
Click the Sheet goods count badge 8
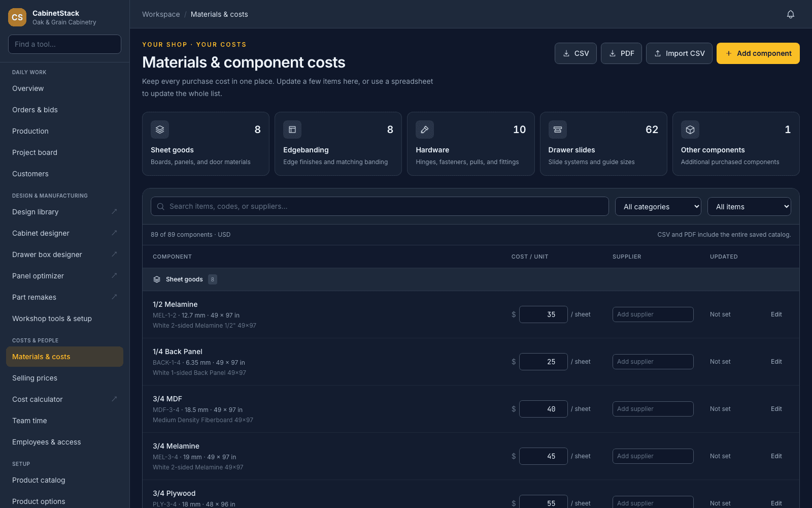click(213, 279)
